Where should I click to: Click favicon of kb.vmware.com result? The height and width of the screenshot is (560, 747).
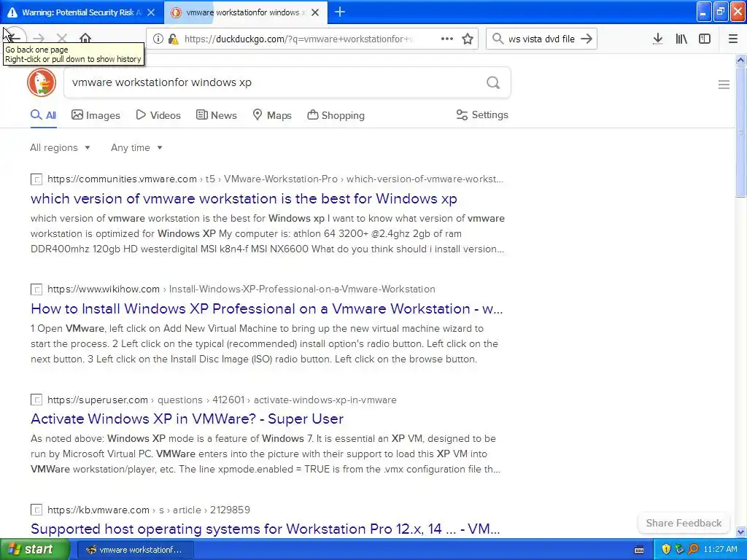click(x=36, y=510)
